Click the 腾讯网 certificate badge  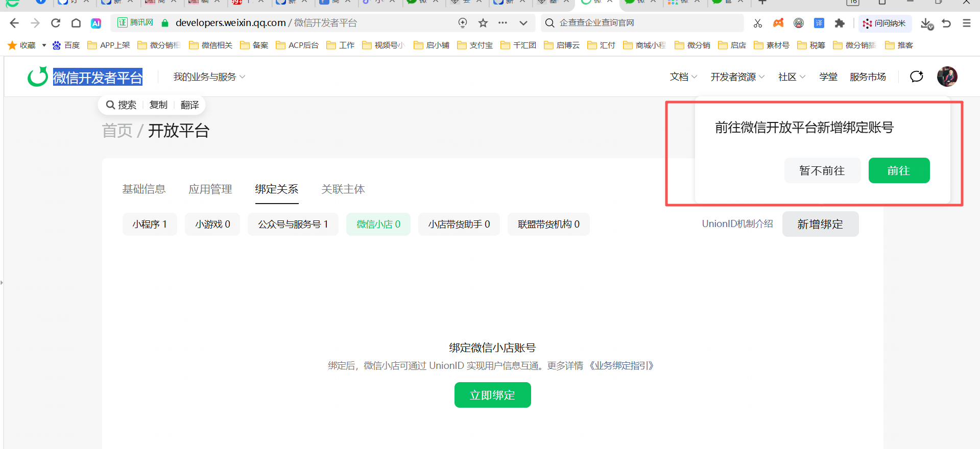(x=135, y=22)
